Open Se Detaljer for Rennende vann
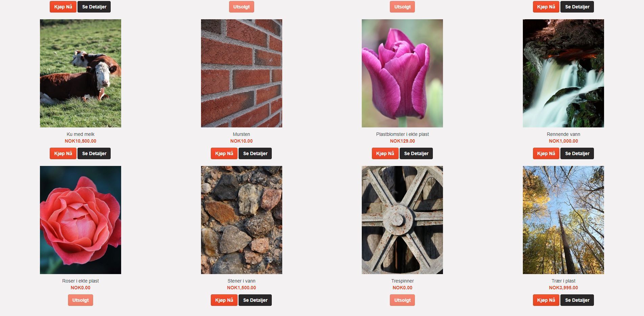Image resolution: width=644 pixels, height=316 pixels. (x=577, y=153)
